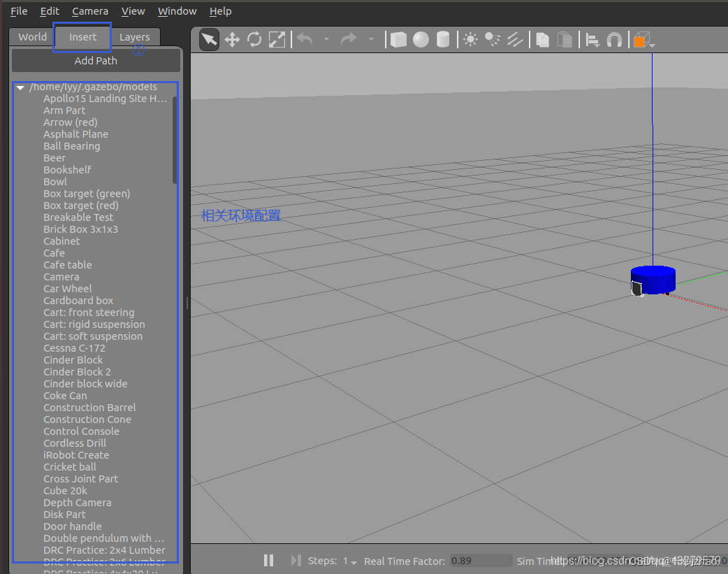This screenshot has height=574, width=728.
Task: Click the redo arrow icon
Action: (349, 40)
